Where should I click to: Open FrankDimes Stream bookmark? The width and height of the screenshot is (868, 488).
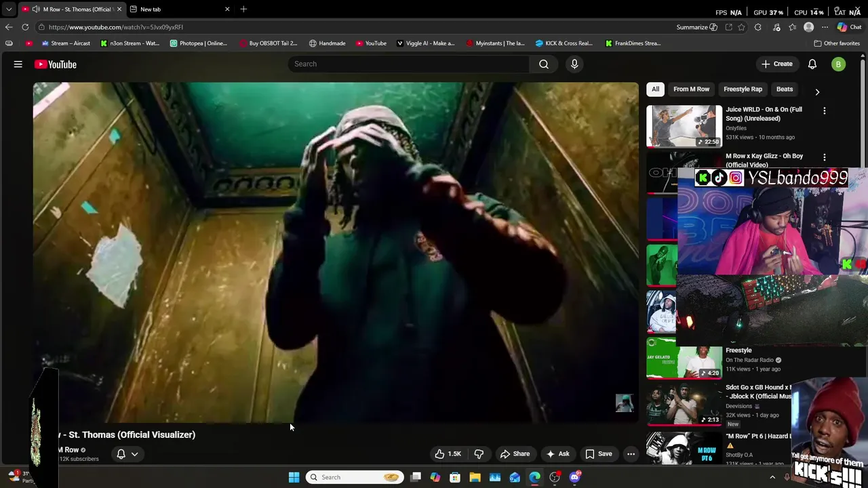633,43
